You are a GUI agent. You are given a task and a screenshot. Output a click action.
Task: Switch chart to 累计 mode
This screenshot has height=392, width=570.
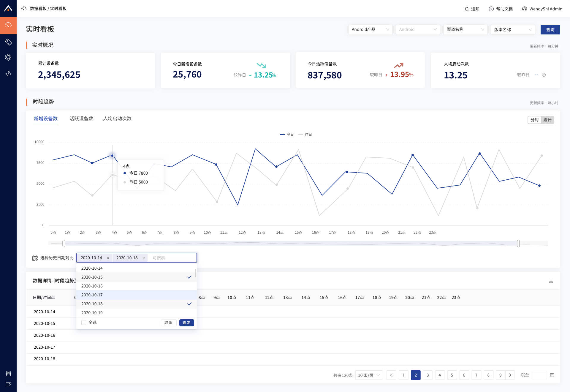point(547,120)
